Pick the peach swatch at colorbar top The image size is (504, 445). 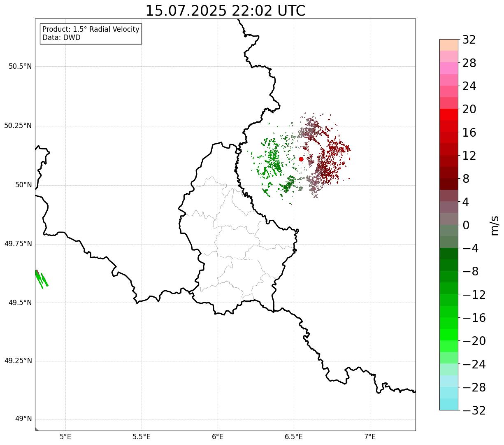[448, 45]
